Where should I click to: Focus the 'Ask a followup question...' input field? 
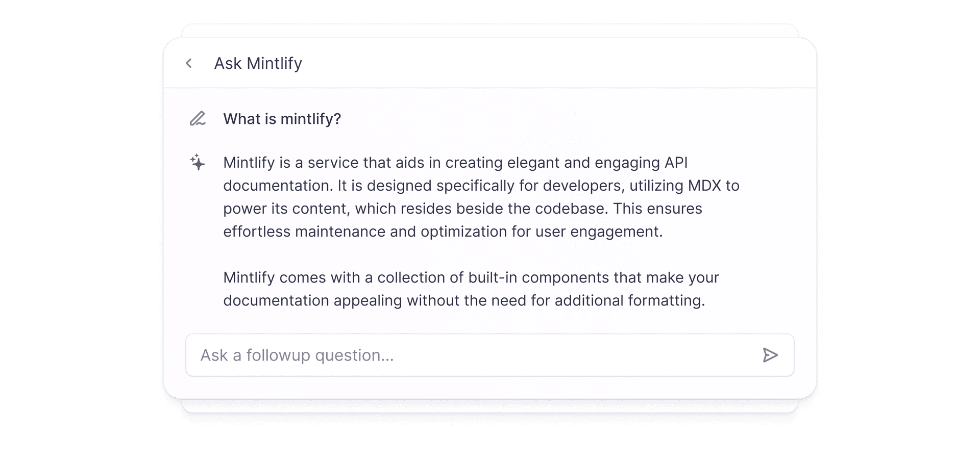click(489, 355)
